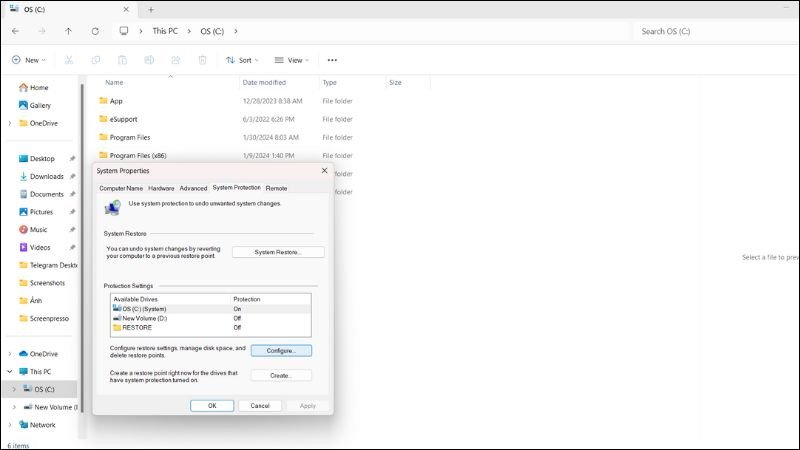800x450 pixels.
Task: Sort by the Name column header
Action: pyautogui.click(x=114, y=82)
